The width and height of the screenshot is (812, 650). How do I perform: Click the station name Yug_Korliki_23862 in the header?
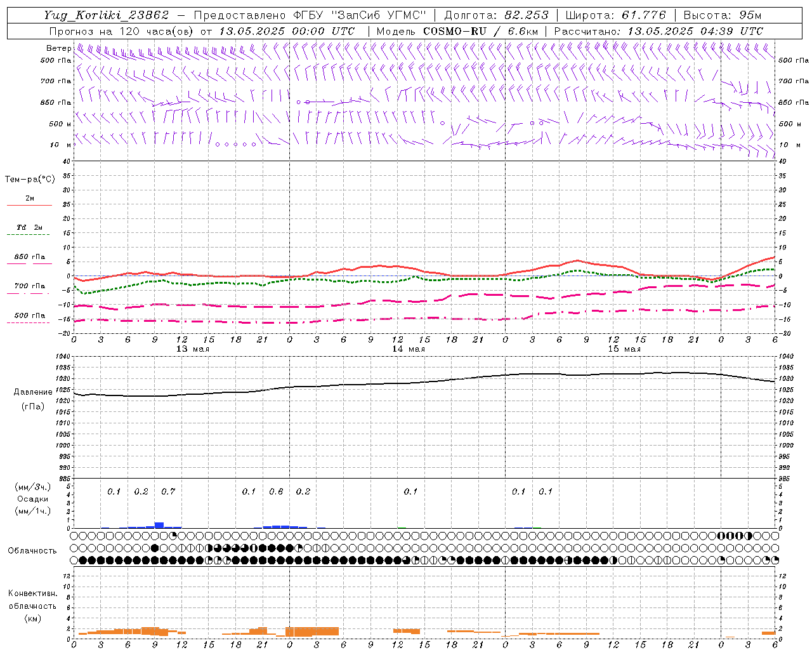[x=107, y=15]
